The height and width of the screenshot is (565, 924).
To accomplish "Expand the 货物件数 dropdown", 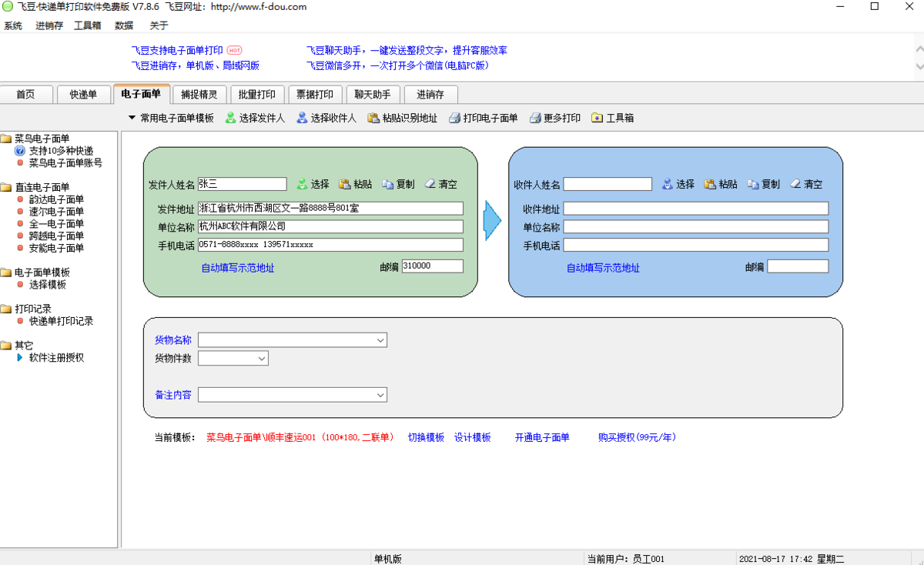I will (262, 359).
